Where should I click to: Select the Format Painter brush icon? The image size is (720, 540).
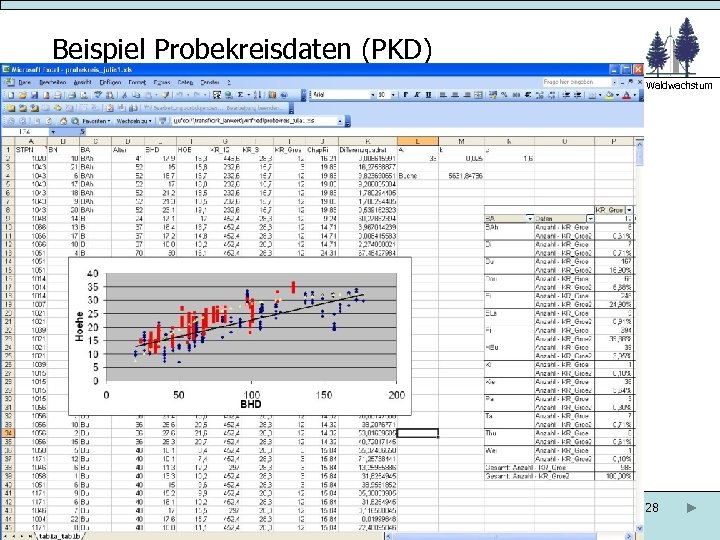(x=165, y=95)
